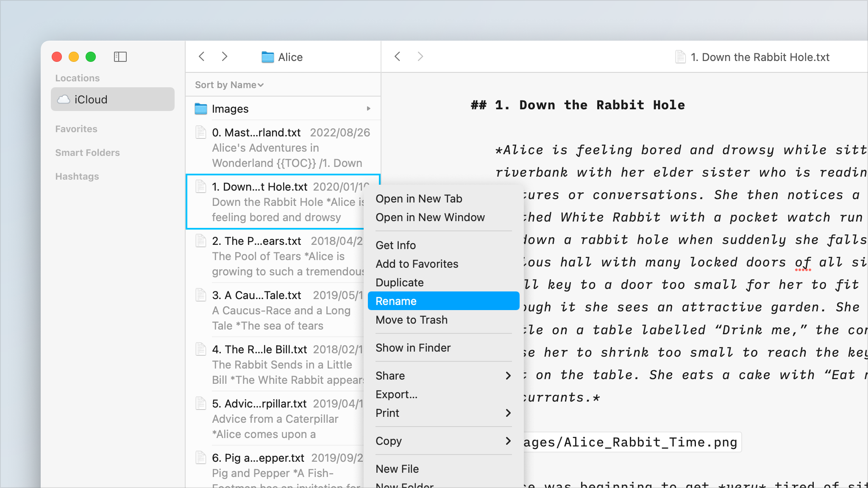
Task: Maximize the window with the green button
Action: [x=91, y=57]
